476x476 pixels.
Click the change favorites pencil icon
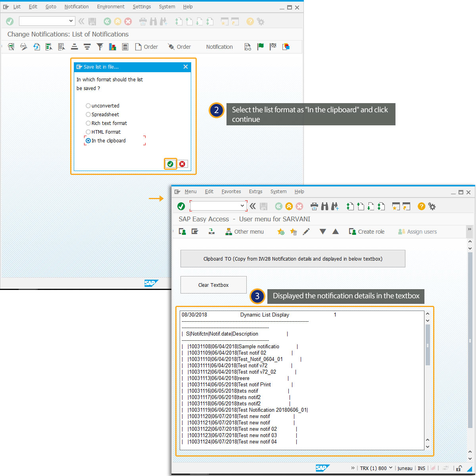306,232
